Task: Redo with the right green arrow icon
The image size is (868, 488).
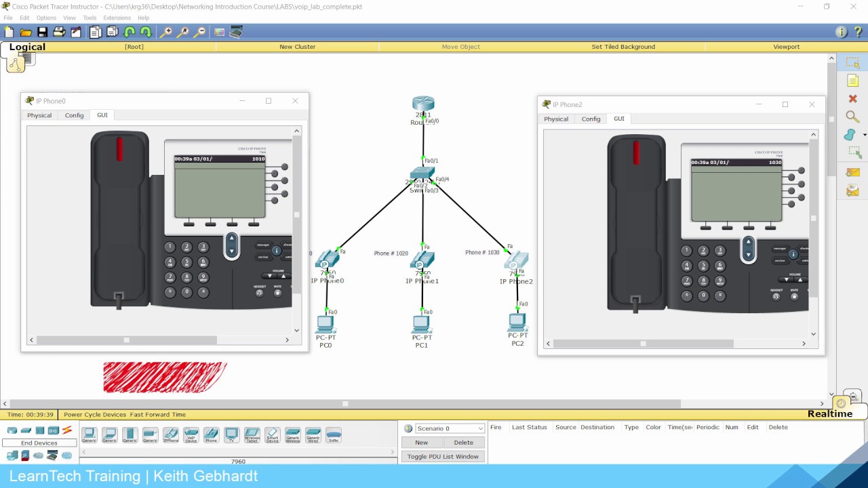Action: (x=146, y=32)
